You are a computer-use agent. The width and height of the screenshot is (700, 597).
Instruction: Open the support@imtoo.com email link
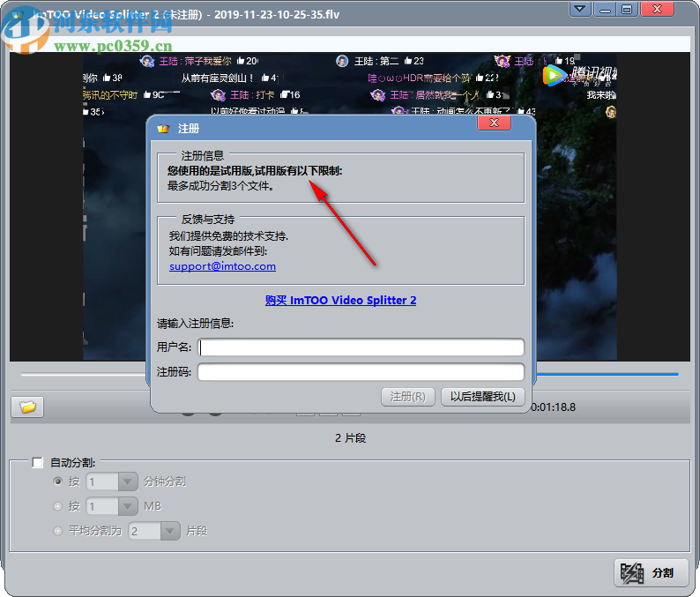click(x=222, y=266)
